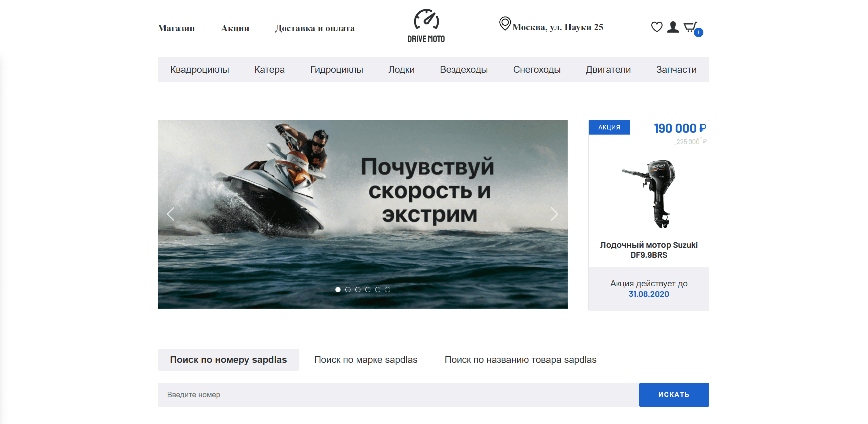Go to previous banner slide arrow
The image size is (868, 424).
(x=171, y=214)
